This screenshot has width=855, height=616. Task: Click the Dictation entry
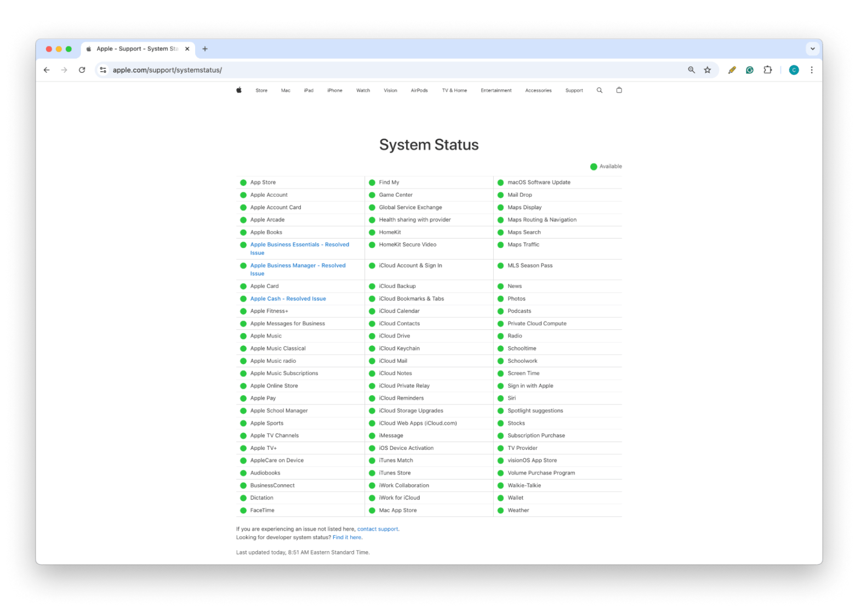pyautogui.click(x=261, y=498)
